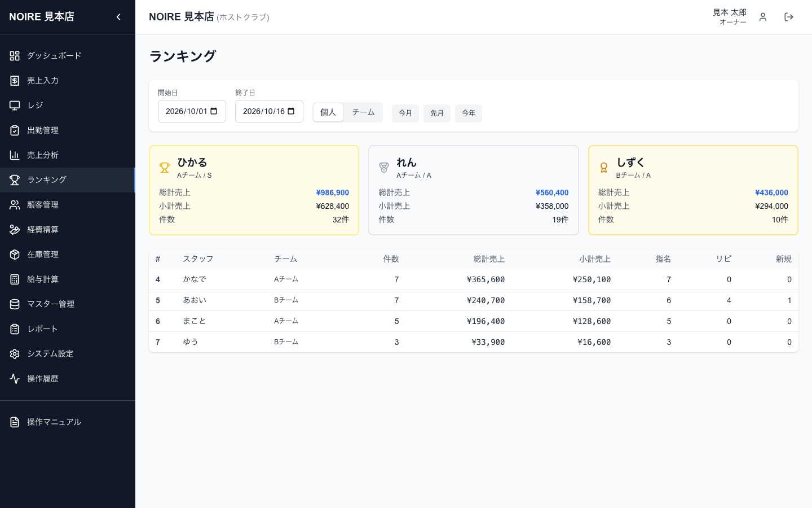Click the ひかる first-place ranking card

pyautogui.click(x=254, y=190)
